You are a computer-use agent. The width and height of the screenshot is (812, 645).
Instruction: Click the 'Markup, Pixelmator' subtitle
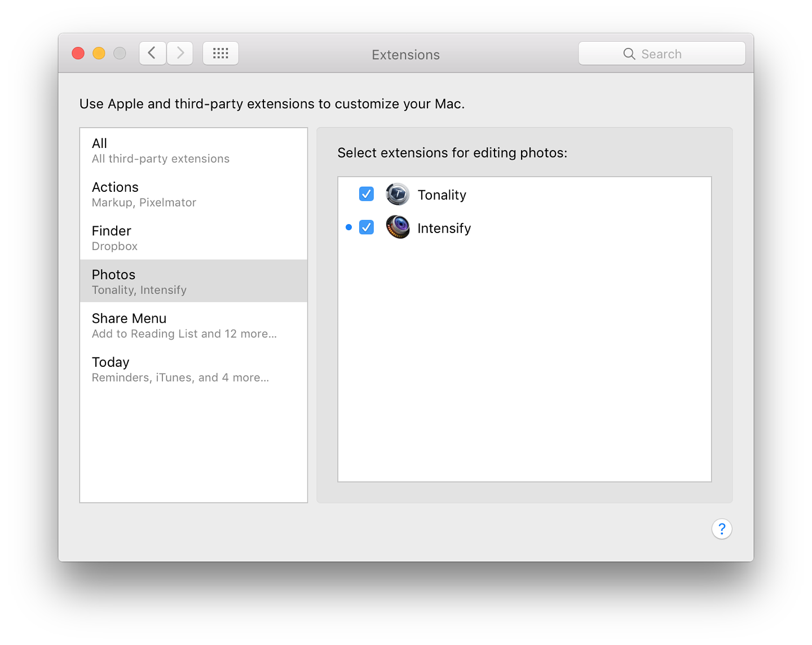click(144, 203)
